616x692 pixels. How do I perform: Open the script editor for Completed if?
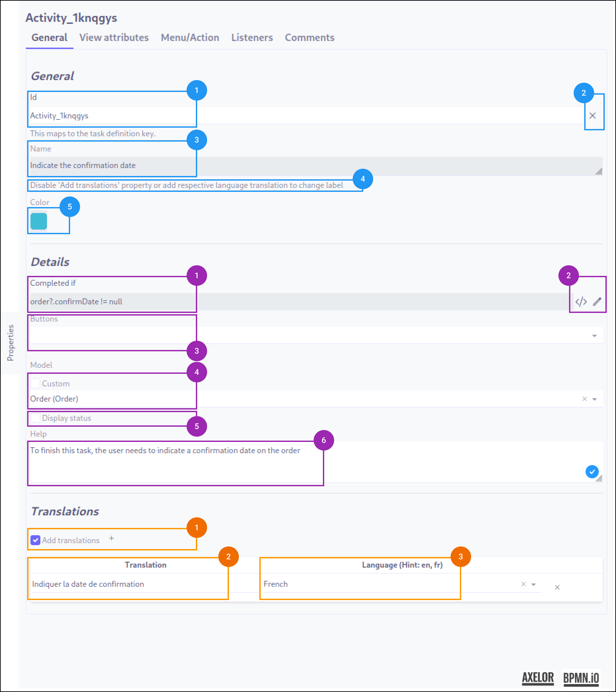pos(581,301)
